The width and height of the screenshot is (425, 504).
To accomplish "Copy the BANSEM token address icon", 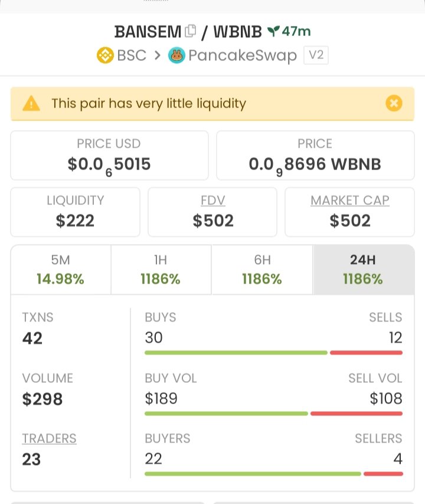I will 190,31.
